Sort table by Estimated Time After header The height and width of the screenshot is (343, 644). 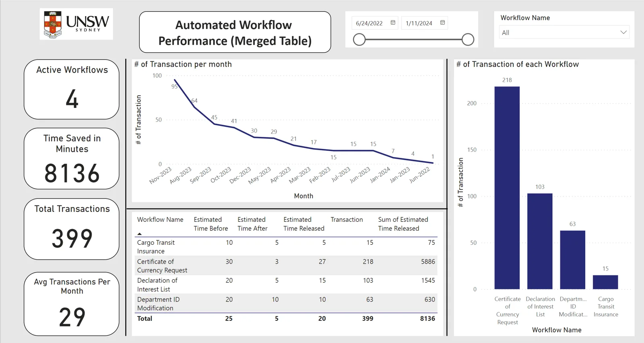click(x=252, y=224)
